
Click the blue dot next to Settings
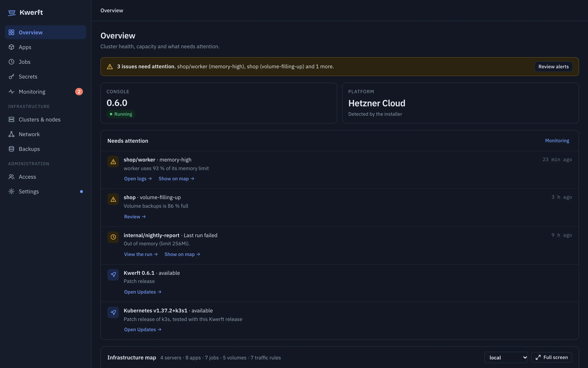point(81,192)
